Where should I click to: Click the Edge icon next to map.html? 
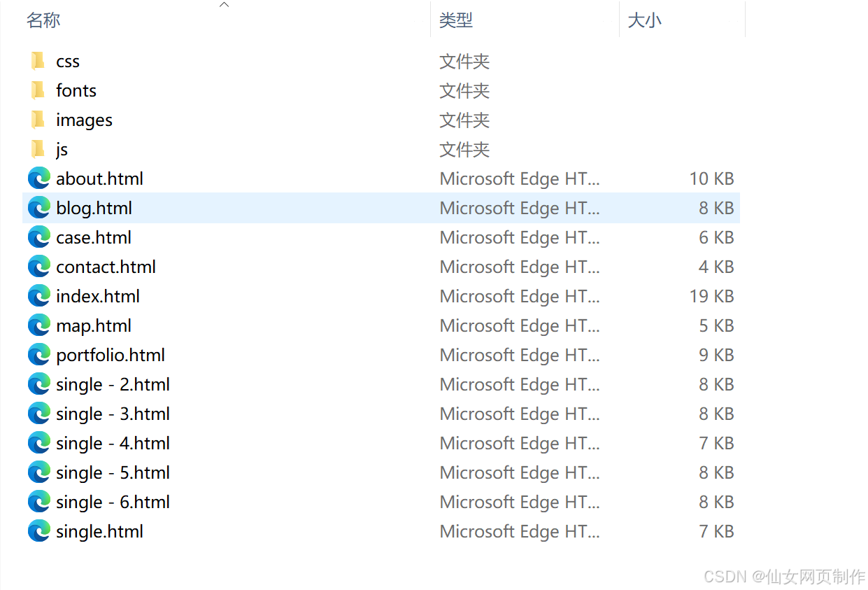38,325
